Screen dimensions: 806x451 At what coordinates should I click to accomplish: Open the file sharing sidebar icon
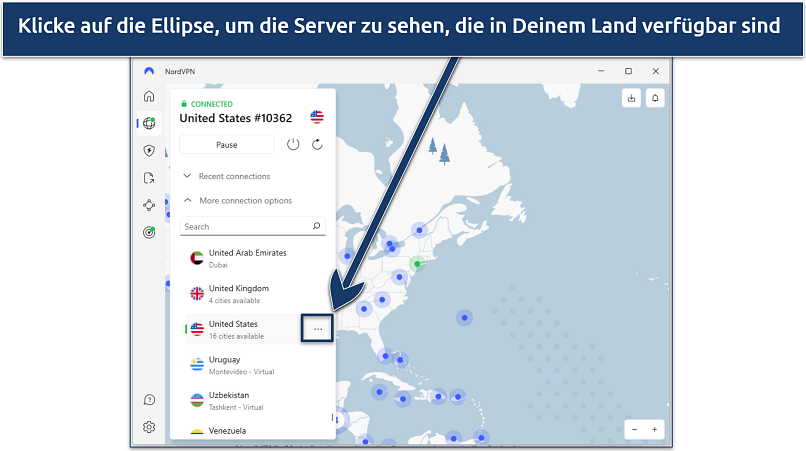(149, 178)
